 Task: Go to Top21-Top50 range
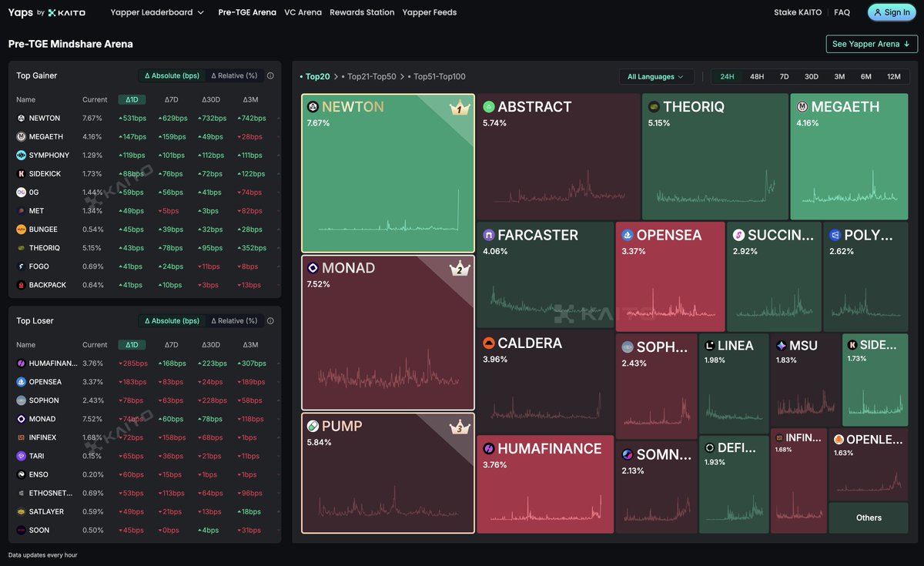pos(371,77)
